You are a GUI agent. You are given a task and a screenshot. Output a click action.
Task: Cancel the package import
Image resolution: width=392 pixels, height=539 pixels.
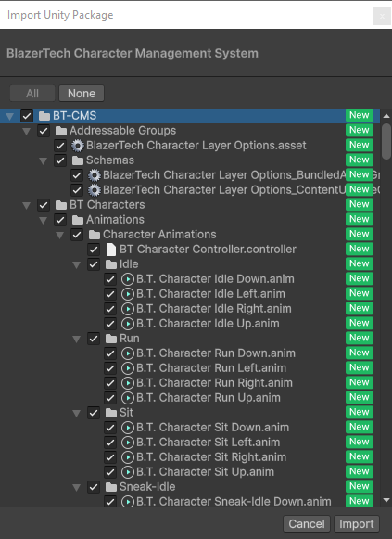pos(307,524)
